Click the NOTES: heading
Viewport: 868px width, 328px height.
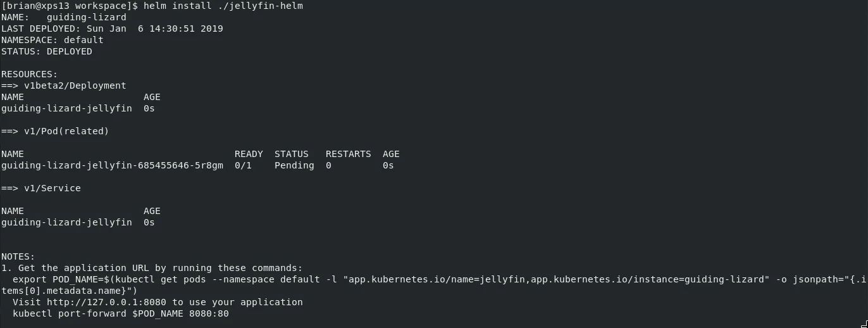click(x=18, y=256)
